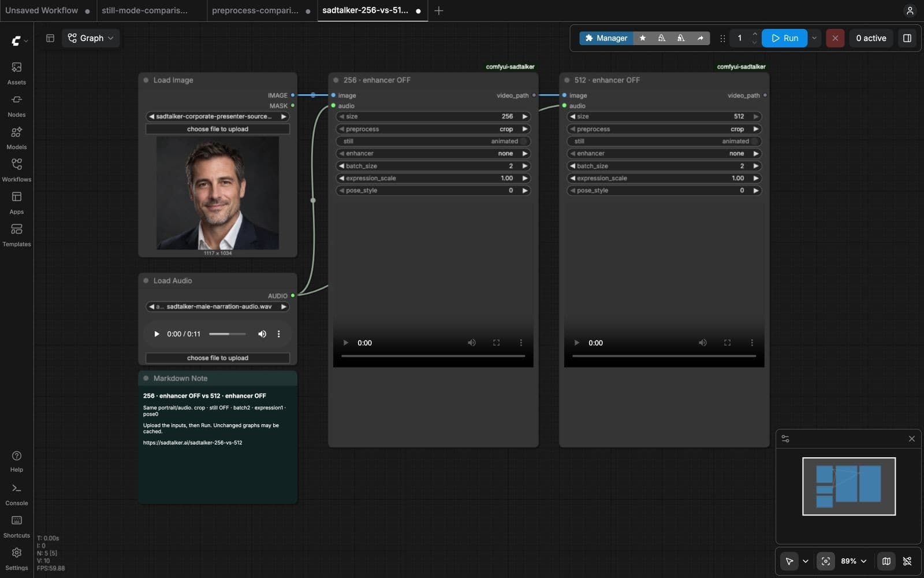Screen dimensions: 924x578
Task: Toggle still switch in 512 enhancer node
Action: pyautogui.click(x=664, y=141)
